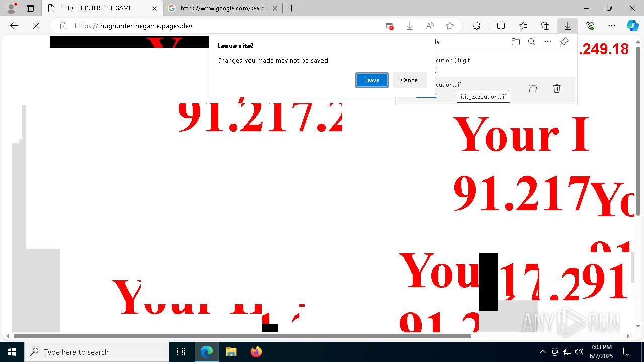Open the notification center icon

[x=627, y=352]
